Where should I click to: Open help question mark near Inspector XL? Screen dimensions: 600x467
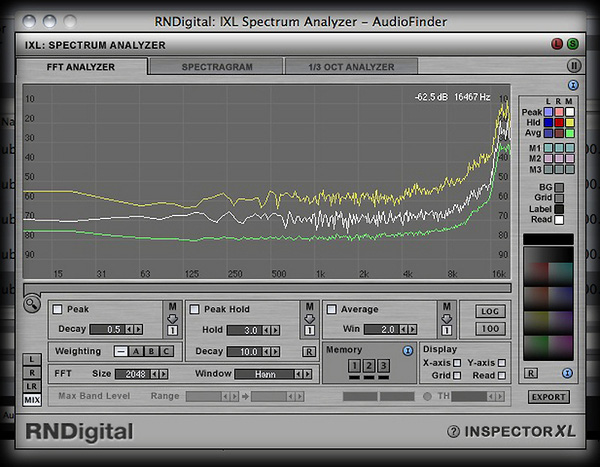[x=453, y=432]
